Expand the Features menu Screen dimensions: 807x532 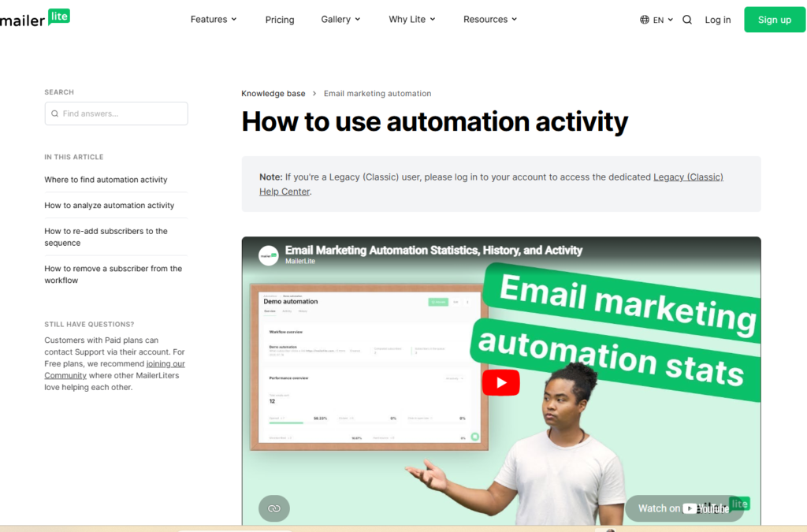click(x=214, y=20)
